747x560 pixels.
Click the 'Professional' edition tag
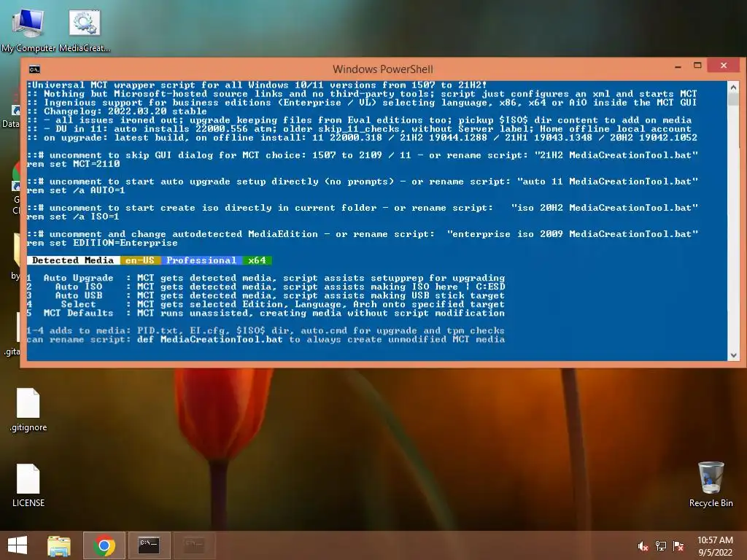point(201,260)
